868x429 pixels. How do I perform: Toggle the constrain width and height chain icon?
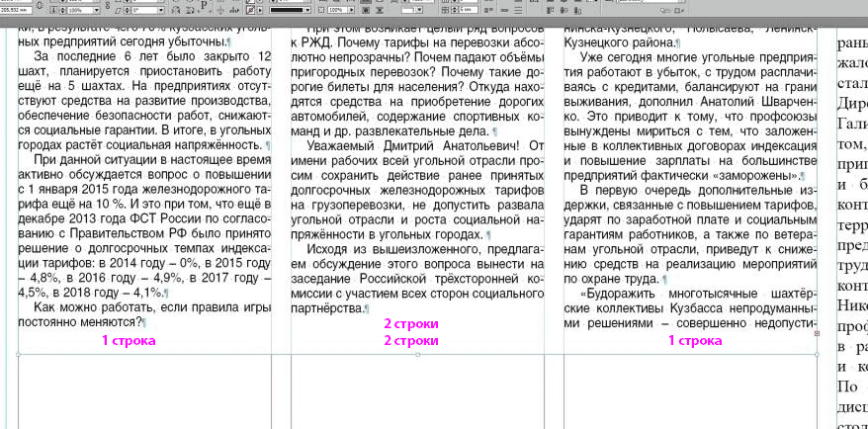[x=41, y=6]
